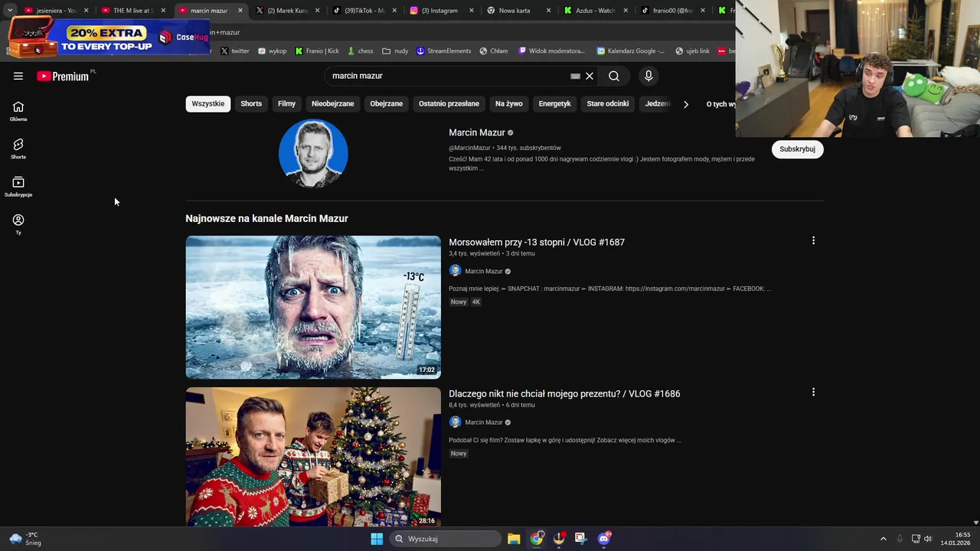This screenshot has width=980, height=551.
Task: Open StreamElements bookmark
Action: click(444, 51)
